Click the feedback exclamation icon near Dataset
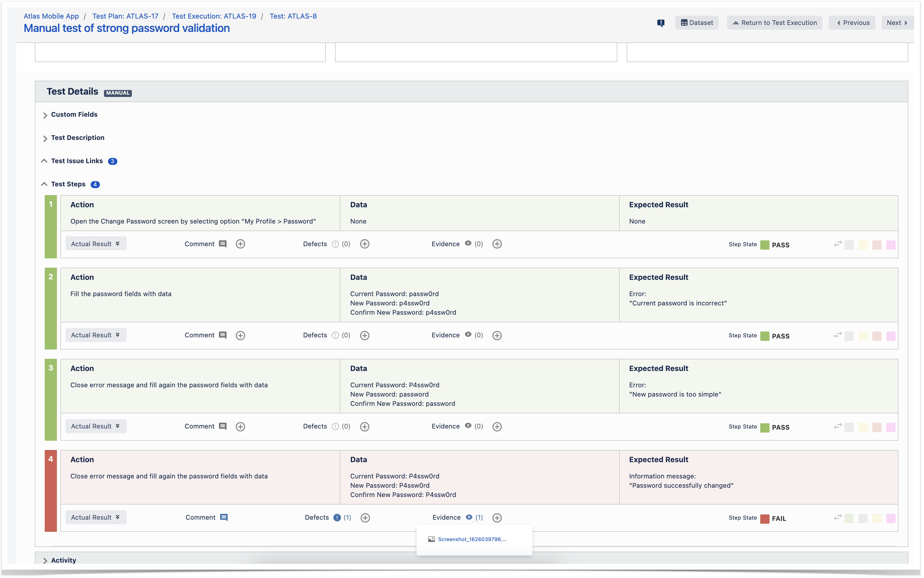The height and width of the screenshot is (578, 924). tap(660, 23)
